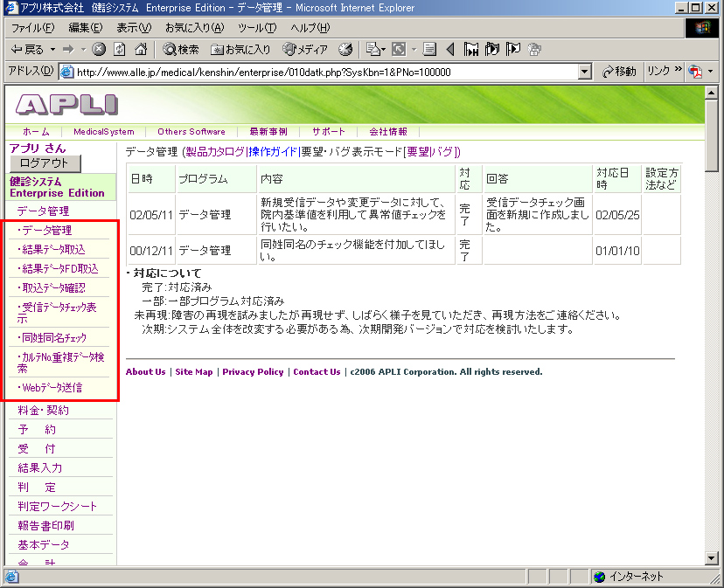Click the Mail toolbar icon

point(374,50)
